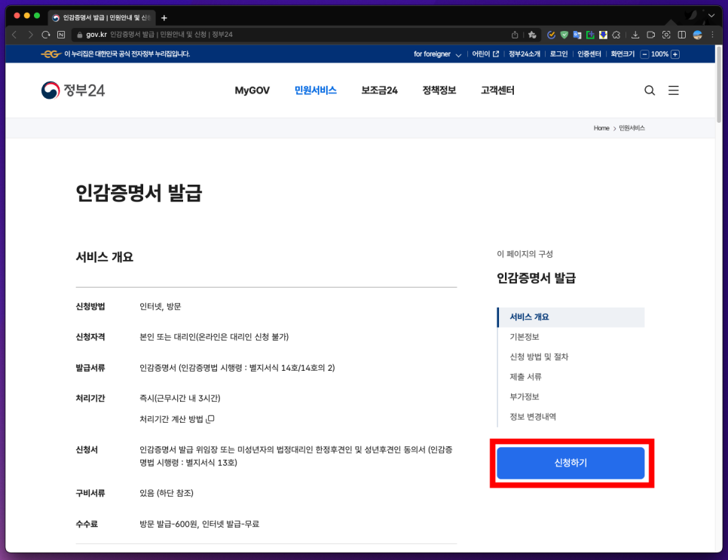
Task: Click 방문 발급-600원, 인터넷 발급-무료 text
Action: click(x=199, y=525)
